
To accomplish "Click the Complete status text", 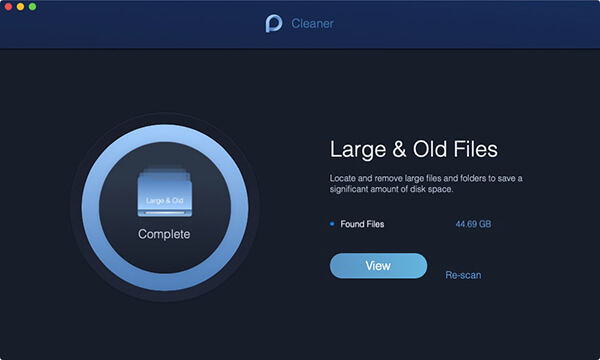I will point(164,234).
